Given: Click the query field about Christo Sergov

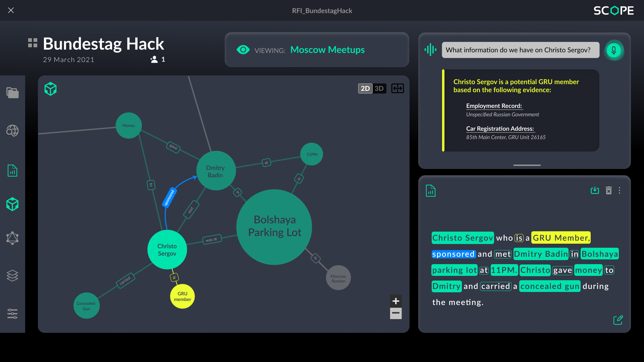Looking at the screenshot, I should coord(520,50).
